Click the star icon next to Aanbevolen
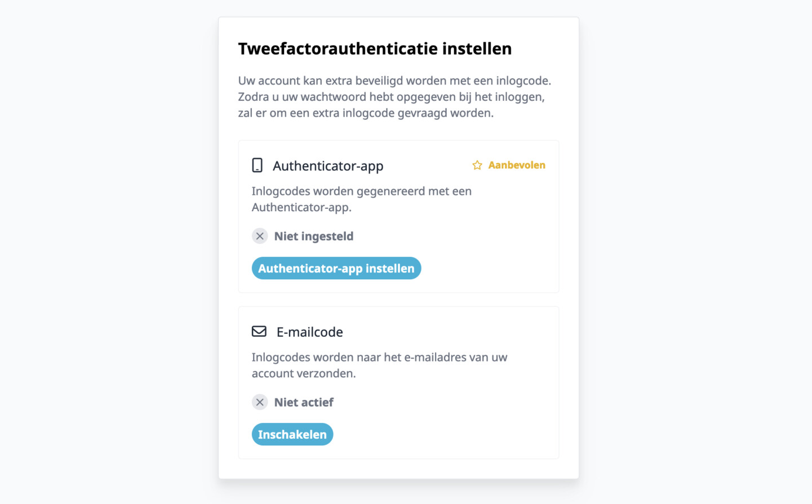This screenshot has height=504, width=812. coord(477,165)
